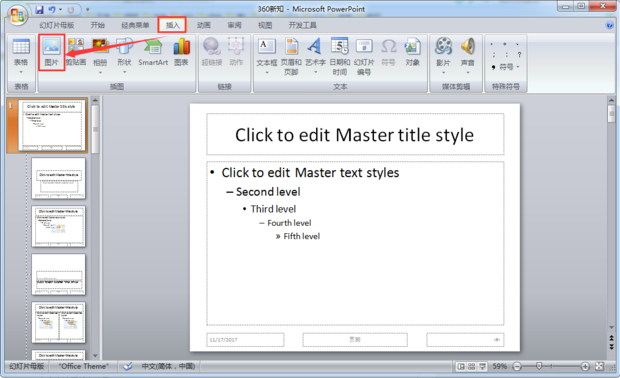This screenshot has width=620, height=378.
Task: Select the first layout thumbnail under the master
Action: point(59,178)
